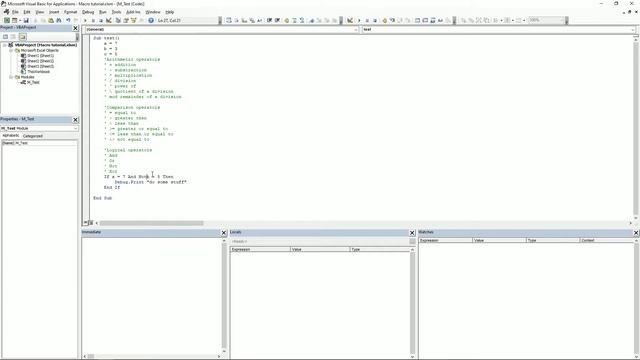Switch to the Alphabetic properties tab

pos(11,136)
